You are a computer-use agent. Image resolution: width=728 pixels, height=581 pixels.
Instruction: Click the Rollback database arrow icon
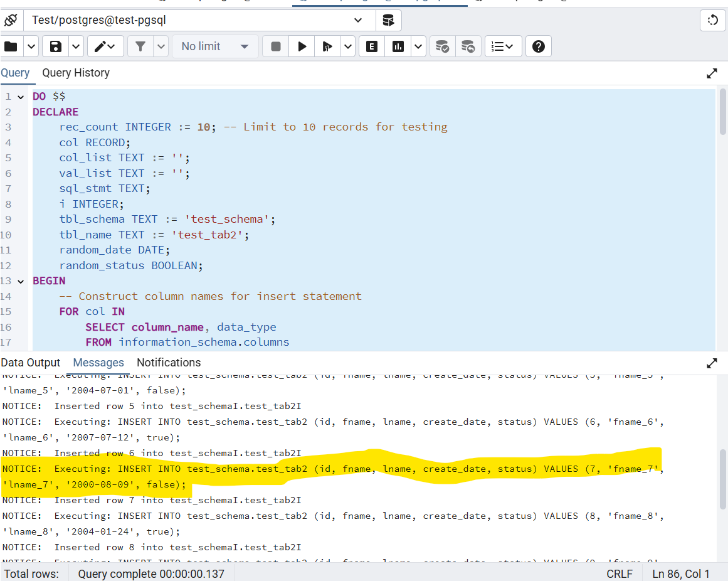[468, 46]
